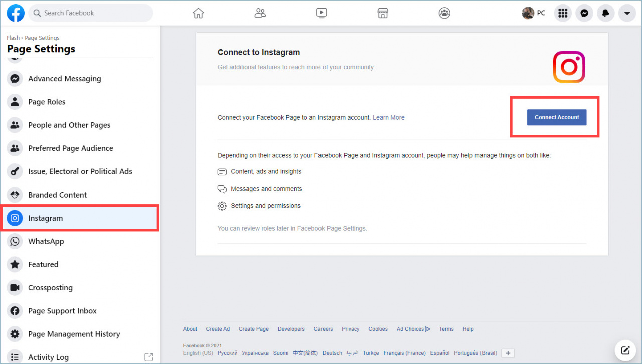642x364 pixels.
Task: Open the Terms footer link
Action: 446,329
